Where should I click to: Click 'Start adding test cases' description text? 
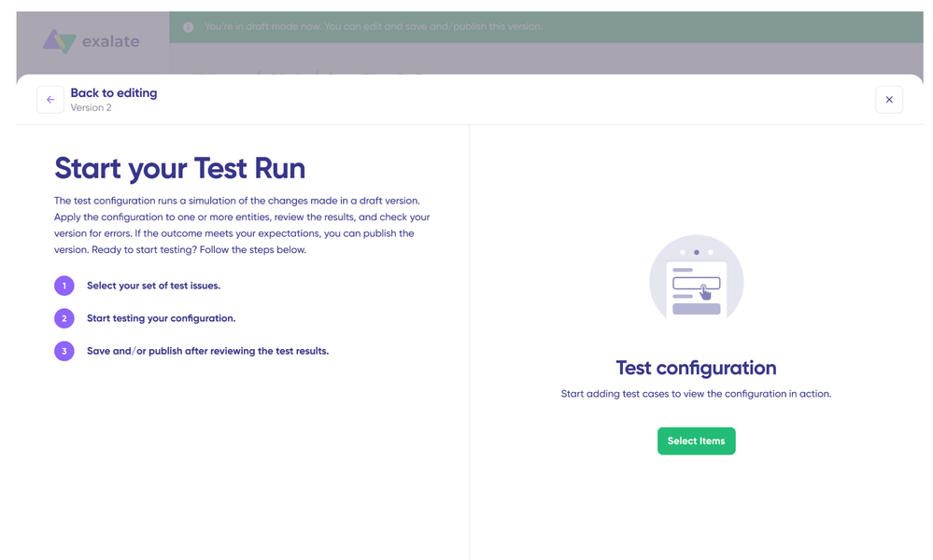(696, 394)
